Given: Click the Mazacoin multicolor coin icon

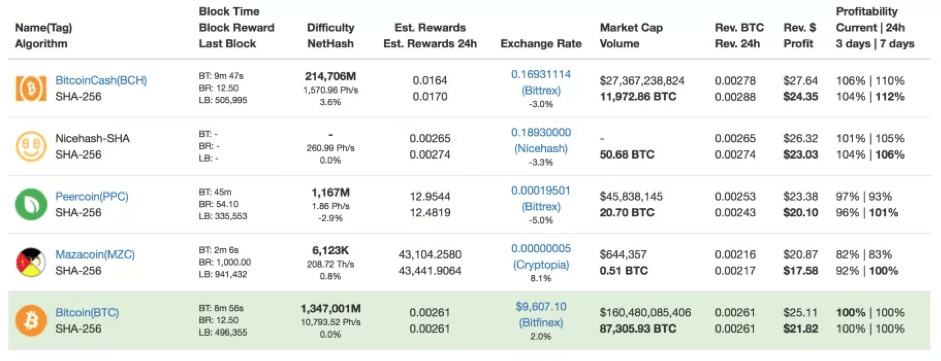Looking at the screenshot, I should (x=31, y=263).
